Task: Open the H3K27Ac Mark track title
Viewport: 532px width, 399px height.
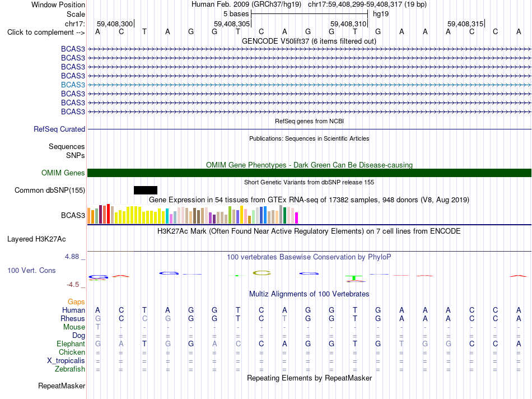Action: [x=309, y=231]
